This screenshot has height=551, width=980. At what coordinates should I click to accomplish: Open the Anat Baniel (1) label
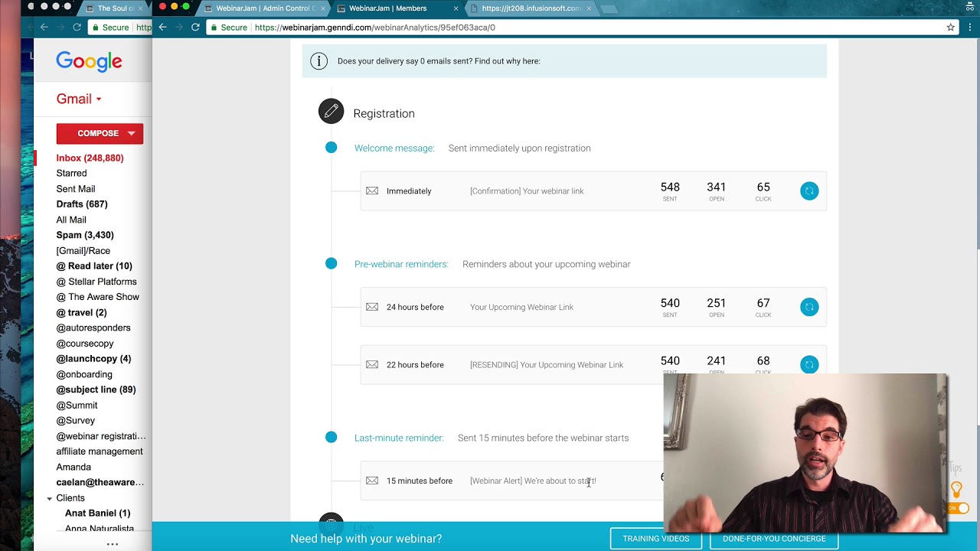coord(98,514)
